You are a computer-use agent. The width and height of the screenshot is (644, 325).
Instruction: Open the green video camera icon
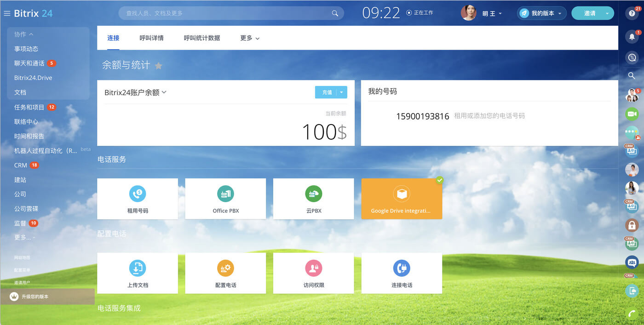tap(632, 114)
